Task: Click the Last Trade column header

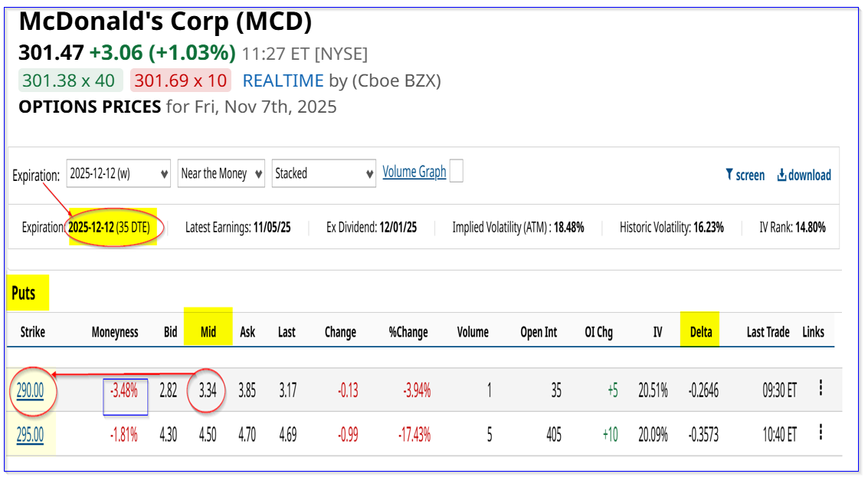Action: coord(768,332)
